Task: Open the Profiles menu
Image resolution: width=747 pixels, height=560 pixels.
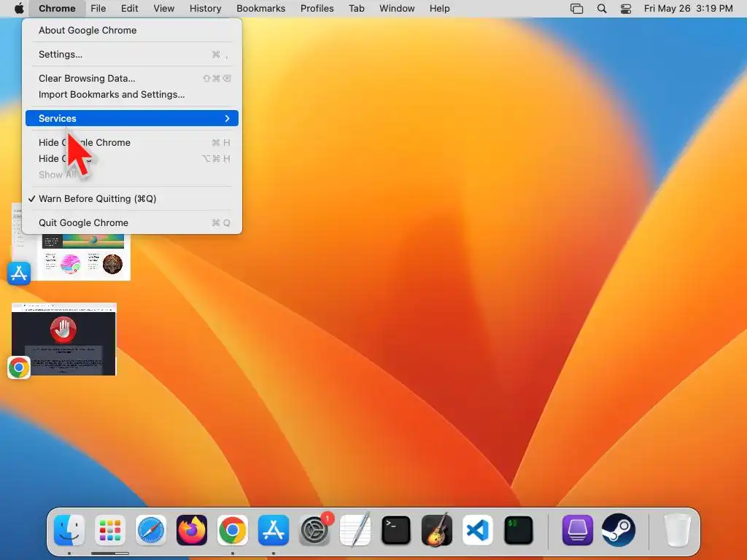Action: tap(317, 9)
